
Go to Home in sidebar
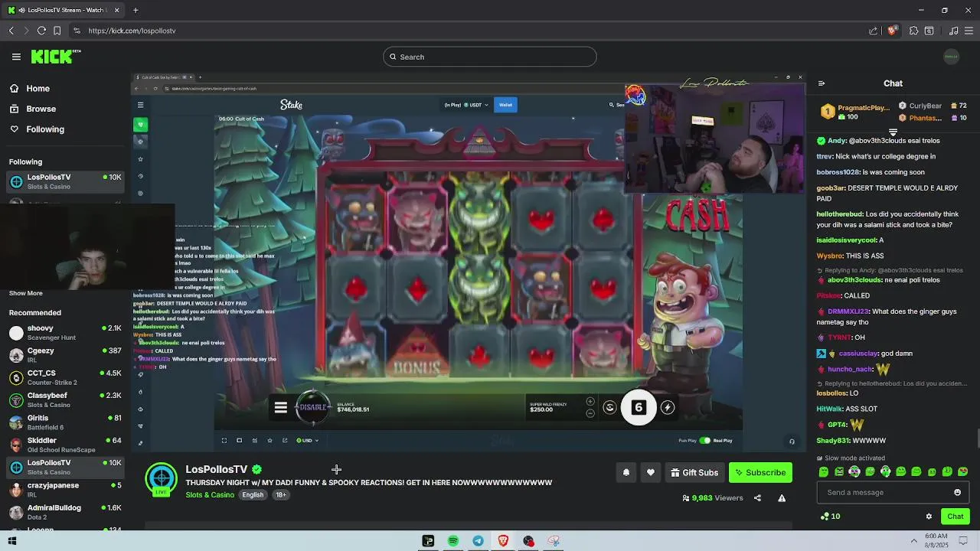[29, 89]
